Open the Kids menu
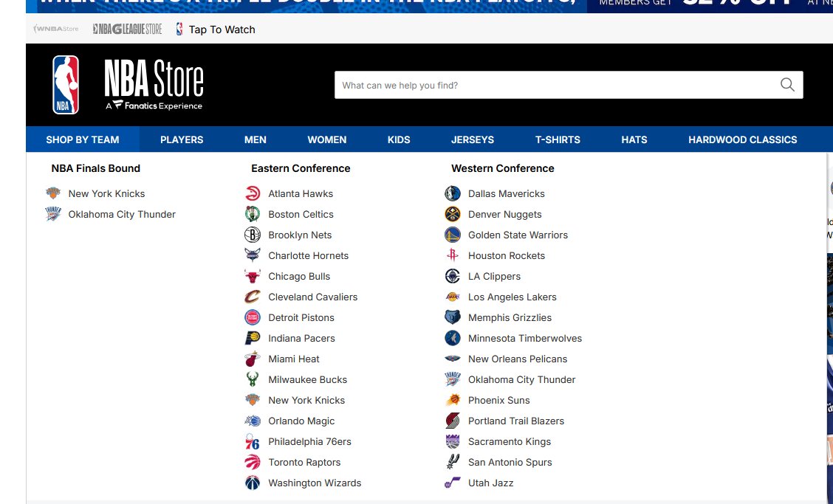The height and width of the screenshot is (504, 833). (x=399, y=139)
